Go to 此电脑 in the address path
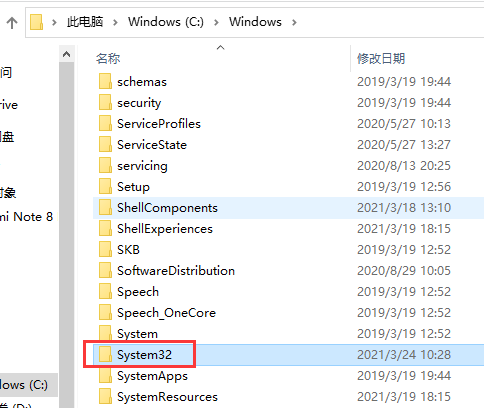This screenshot has width=484, height=408. click(x=85, y=22)
